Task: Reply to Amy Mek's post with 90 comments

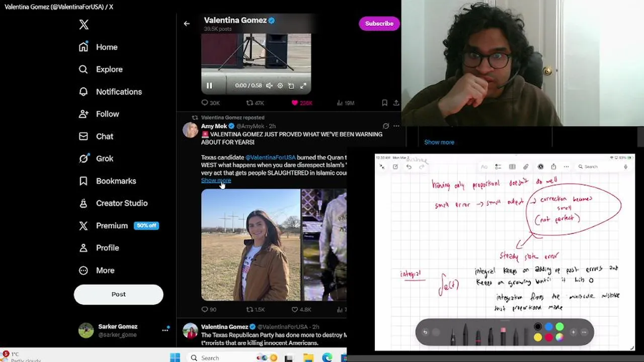Action: (209, 310)
